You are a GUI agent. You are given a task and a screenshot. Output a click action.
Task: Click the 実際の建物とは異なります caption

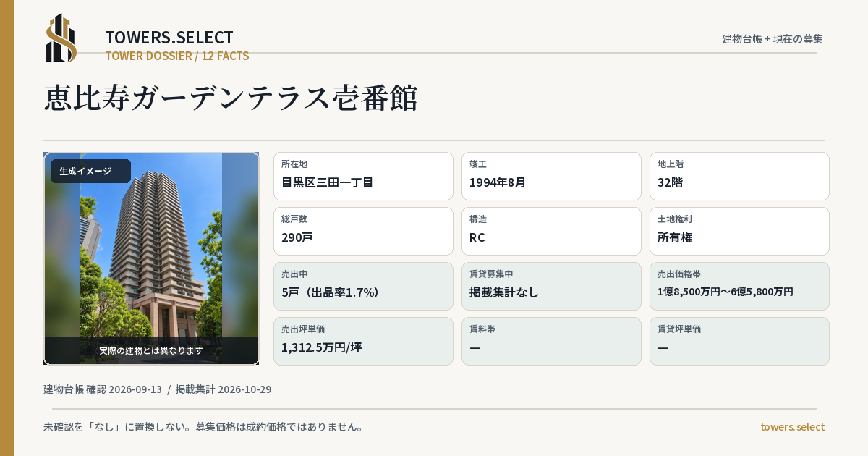click(x=151, y=350)
